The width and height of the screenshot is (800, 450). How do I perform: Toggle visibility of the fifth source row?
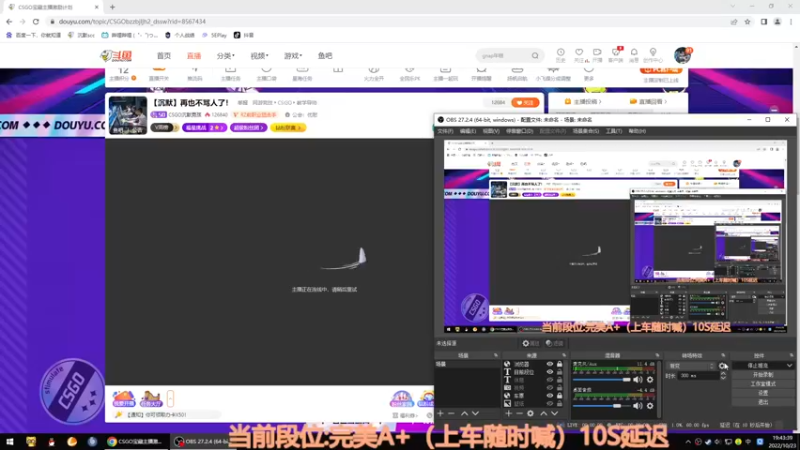click(549, 395)
